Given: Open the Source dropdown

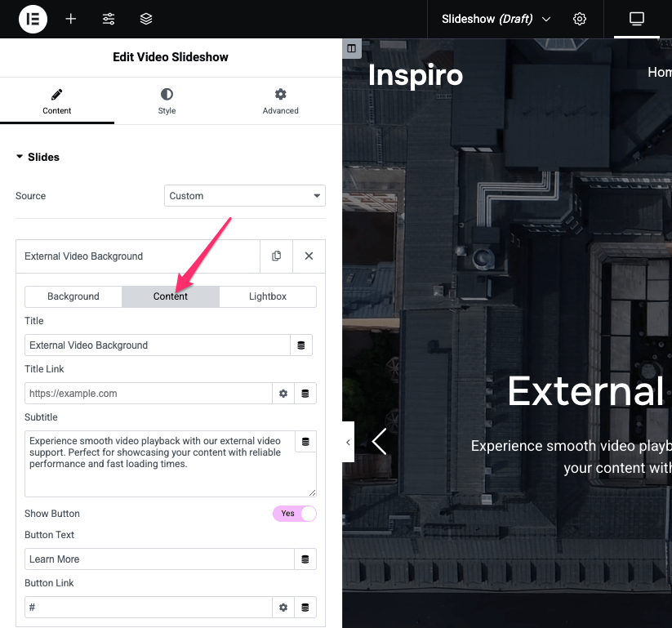Looking at the screenshot, I should [244, 196].
